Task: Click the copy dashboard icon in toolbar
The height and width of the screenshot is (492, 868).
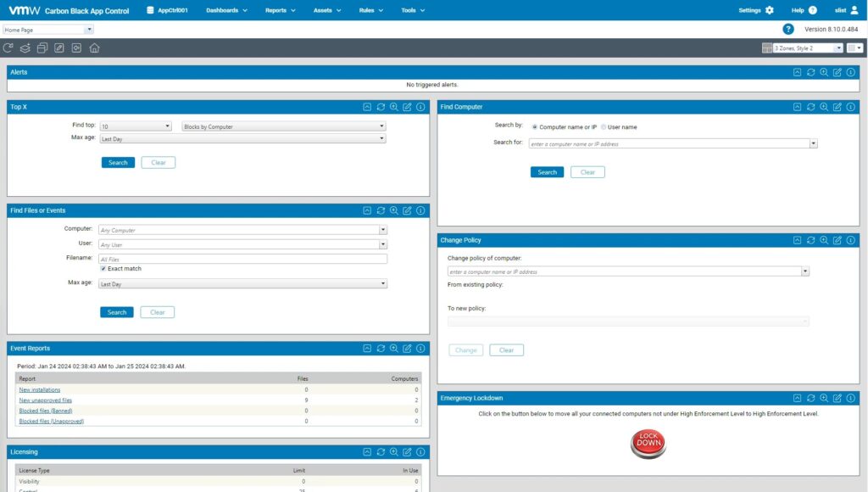Action: [42, 48]
